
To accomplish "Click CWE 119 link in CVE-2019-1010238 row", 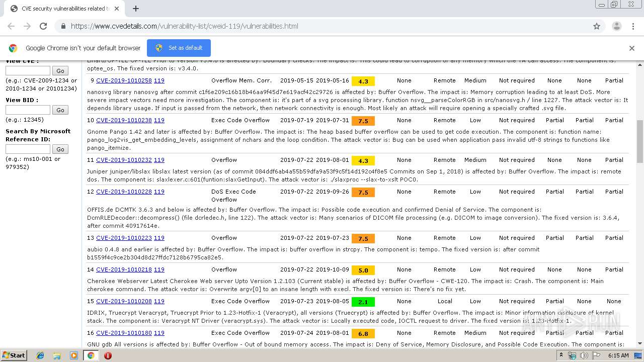I will click(x=159, y=120).
